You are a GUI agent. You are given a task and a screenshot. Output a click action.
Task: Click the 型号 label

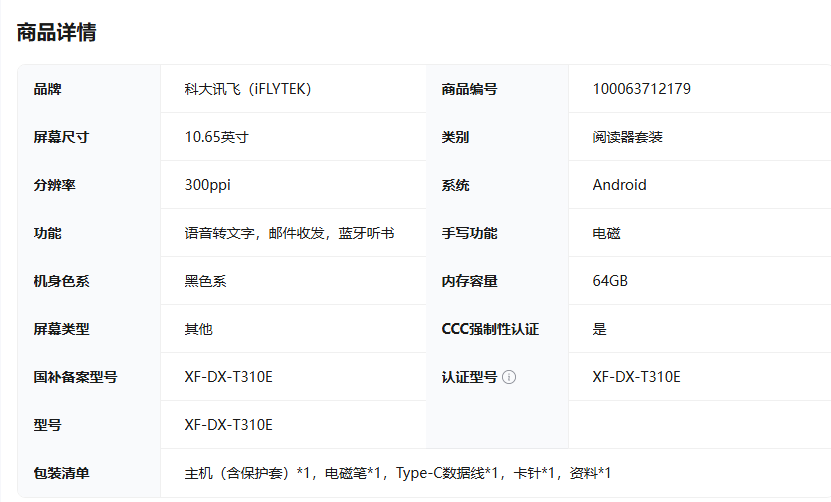(47, 425)
